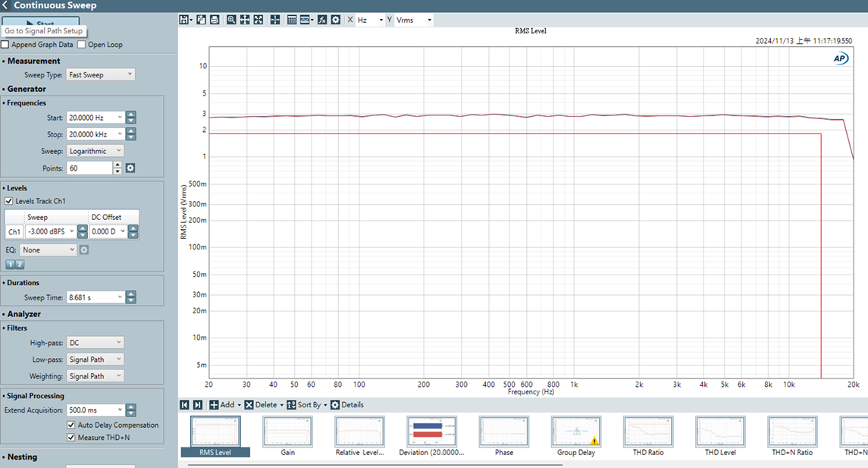Click the save graph data icon

coord(185,20)
